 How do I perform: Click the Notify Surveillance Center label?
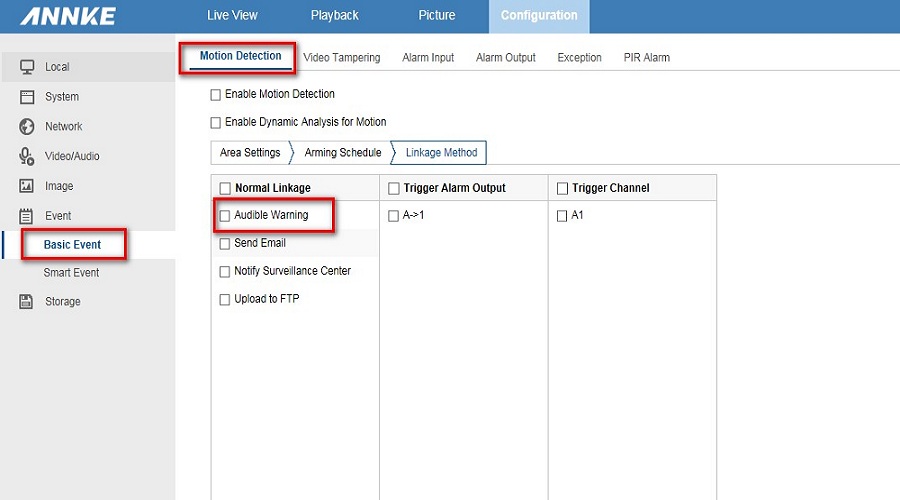pyautogui.click(x=292, y=271)
